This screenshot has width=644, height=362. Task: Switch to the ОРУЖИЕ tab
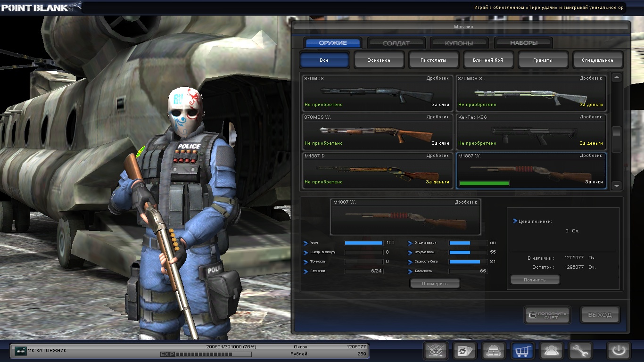click(333, 43)
